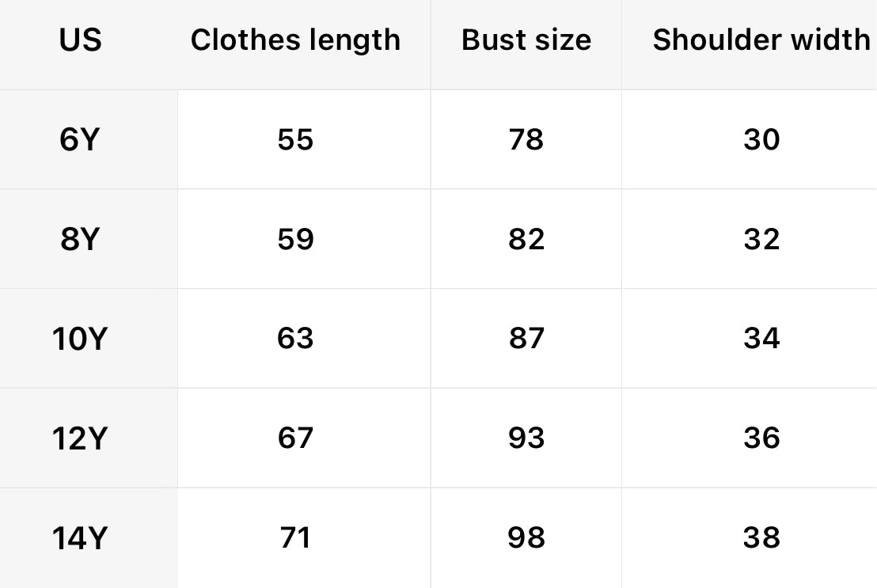Click clothes length value 71 for 14Y
The image size is (877, 588).
[295, 538]
